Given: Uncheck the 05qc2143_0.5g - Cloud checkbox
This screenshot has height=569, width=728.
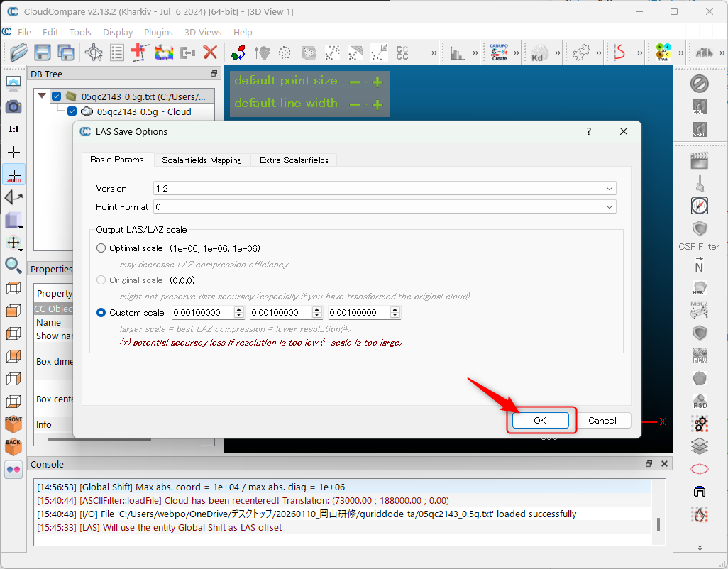Looking at the screenshot, I should click(x=72, y=111).
